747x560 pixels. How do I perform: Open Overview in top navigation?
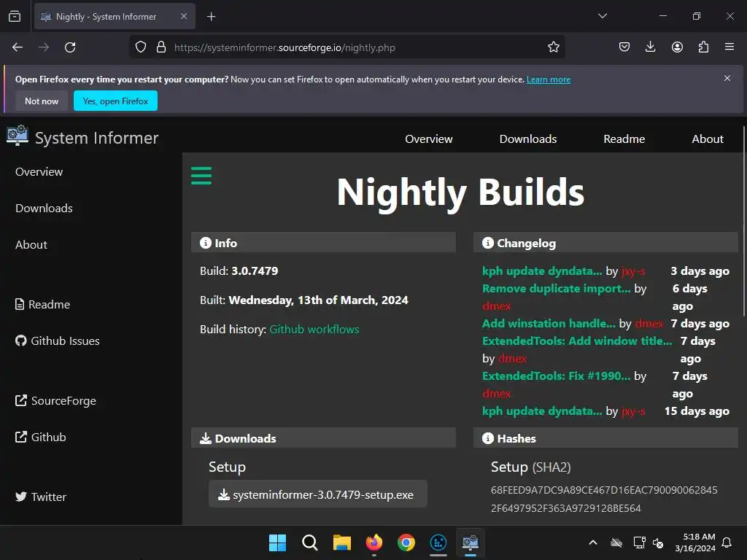click(429, 139)
